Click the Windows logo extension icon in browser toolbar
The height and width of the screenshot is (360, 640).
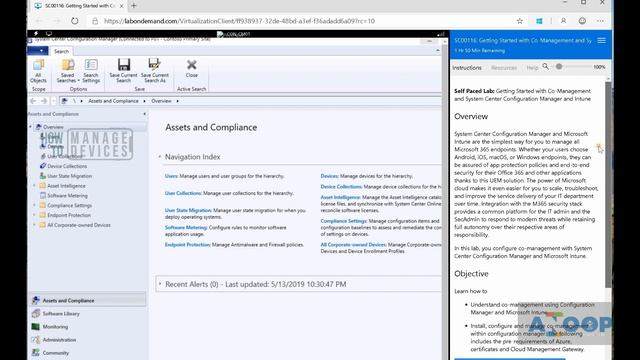tap(539, 21)
